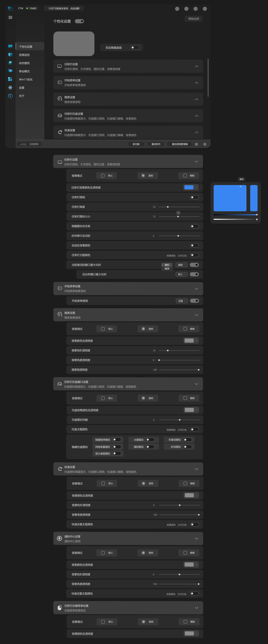The height and width of the screenshot is (644, 268).
Task: Click the 资源监控 sidebar icon
Action: click(x=10, y=55)
